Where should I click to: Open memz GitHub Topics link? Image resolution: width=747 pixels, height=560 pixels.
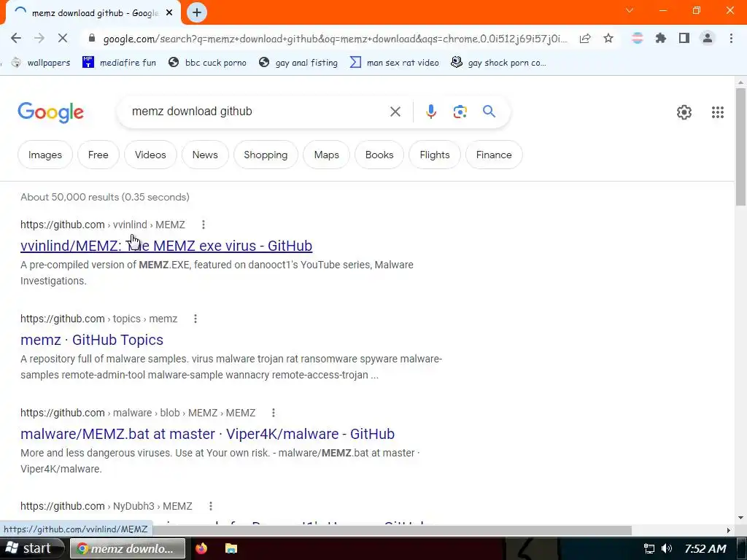[92, 340]
